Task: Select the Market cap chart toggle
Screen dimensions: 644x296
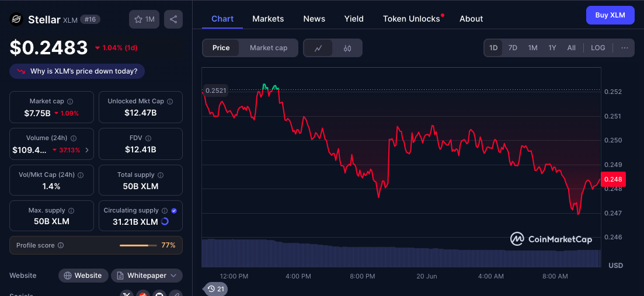Action: coord(269,48)
